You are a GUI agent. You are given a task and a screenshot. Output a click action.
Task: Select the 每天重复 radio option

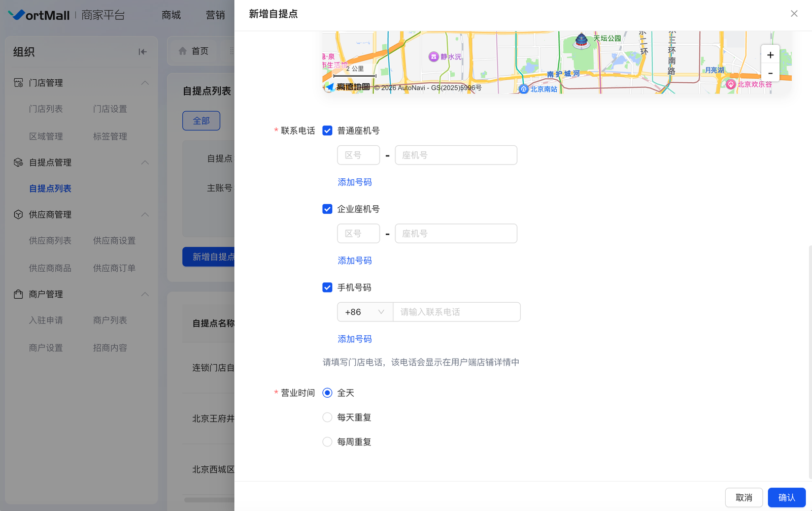pos(327,418)
